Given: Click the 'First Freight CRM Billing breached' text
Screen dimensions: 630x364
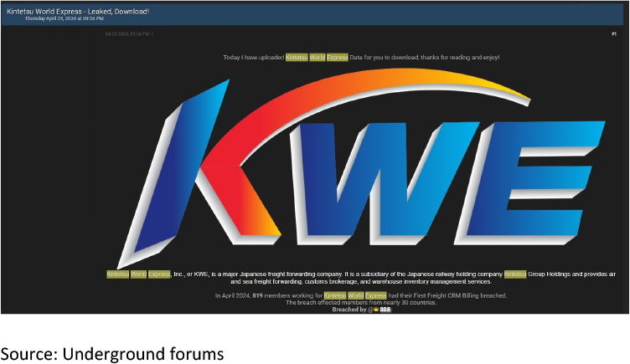Looking at the screenshot, I should [x=460, y=295].
